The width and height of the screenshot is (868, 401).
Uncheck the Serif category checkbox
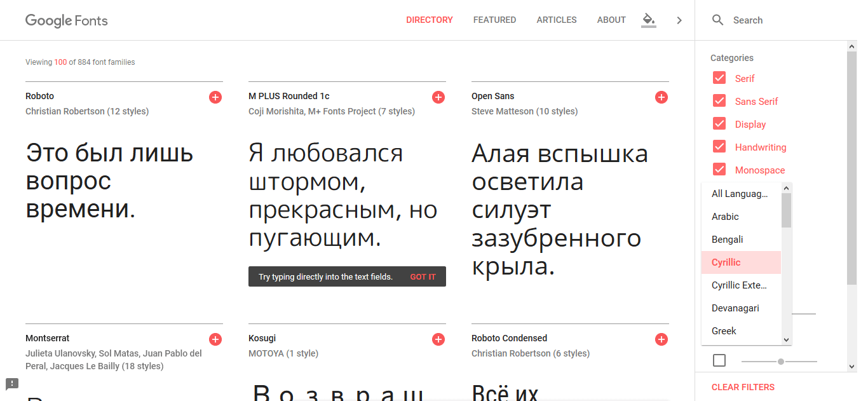pos(719,78)
